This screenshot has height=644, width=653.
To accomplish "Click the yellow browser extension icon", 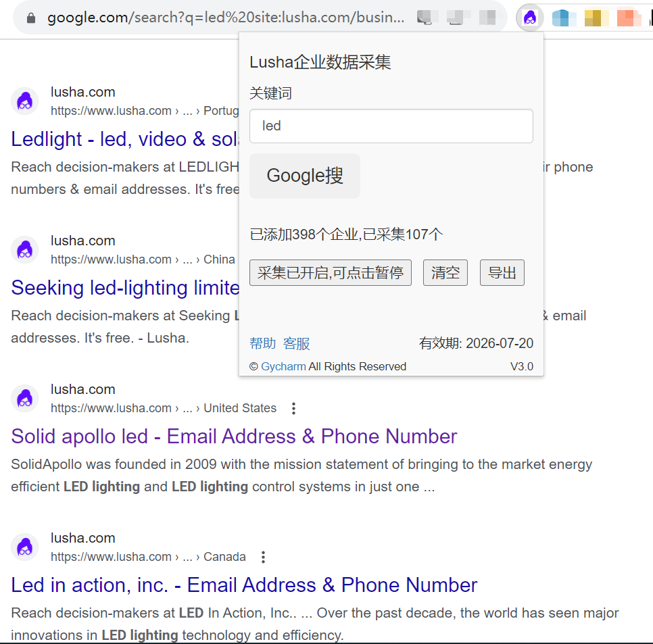I will [x=596, y=17].
